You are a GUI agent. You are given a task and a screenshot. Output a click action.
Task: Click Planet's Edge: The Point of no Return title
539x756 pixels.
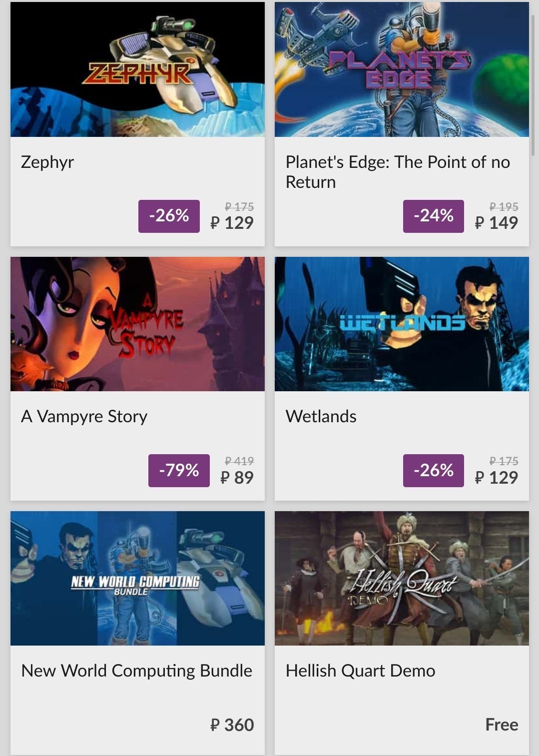(x=398, y=172)
